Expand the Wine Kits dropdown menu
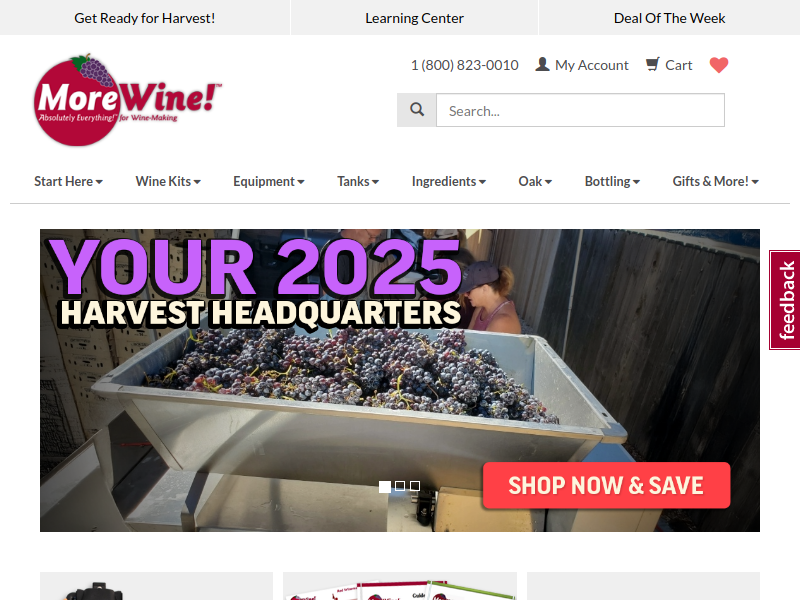The width and height of the screenshot is (800, 600). pyautogui.click(x=168, y=182)
